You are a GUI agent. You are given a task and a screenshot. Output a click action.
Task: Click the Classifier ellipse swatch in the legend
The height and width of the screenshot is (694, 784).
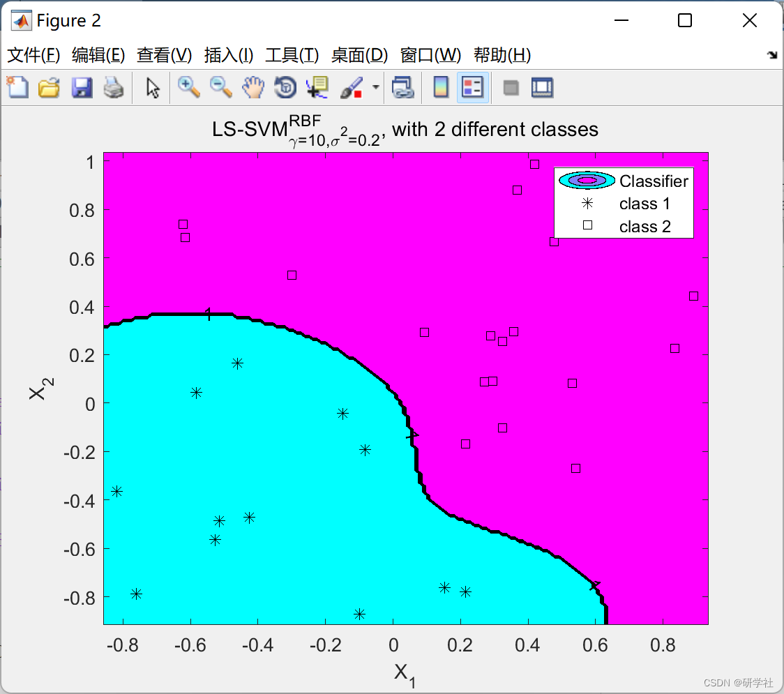(x=586, y=180)
